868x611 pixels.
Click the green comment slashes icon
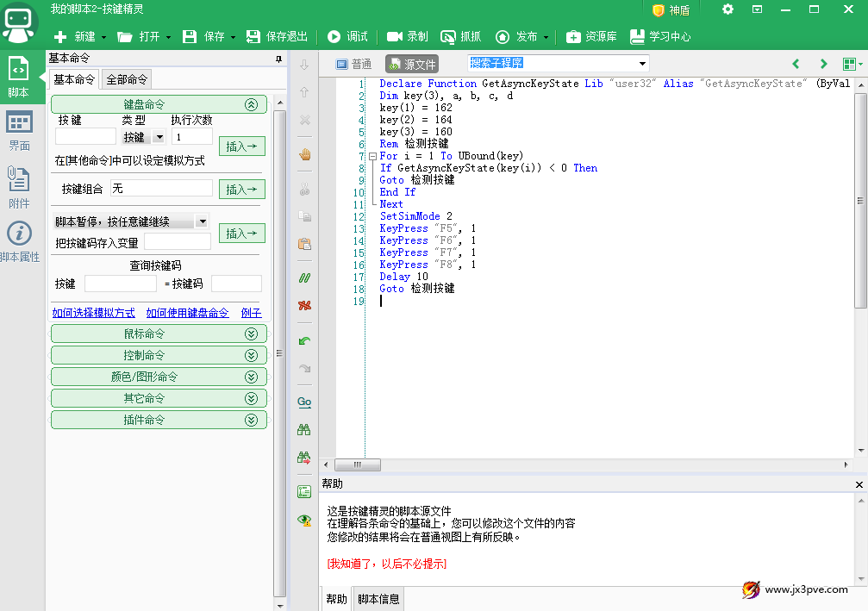[x=304, y=277]
